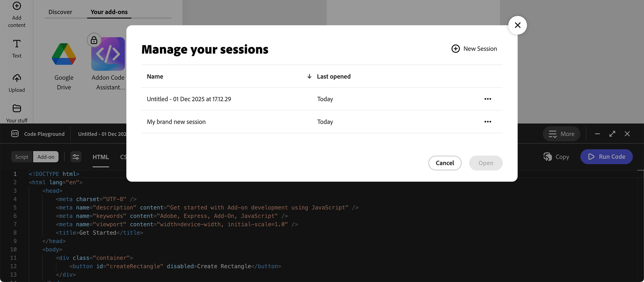
Task: Open the More options in the playground header
Action: point(561,134)
